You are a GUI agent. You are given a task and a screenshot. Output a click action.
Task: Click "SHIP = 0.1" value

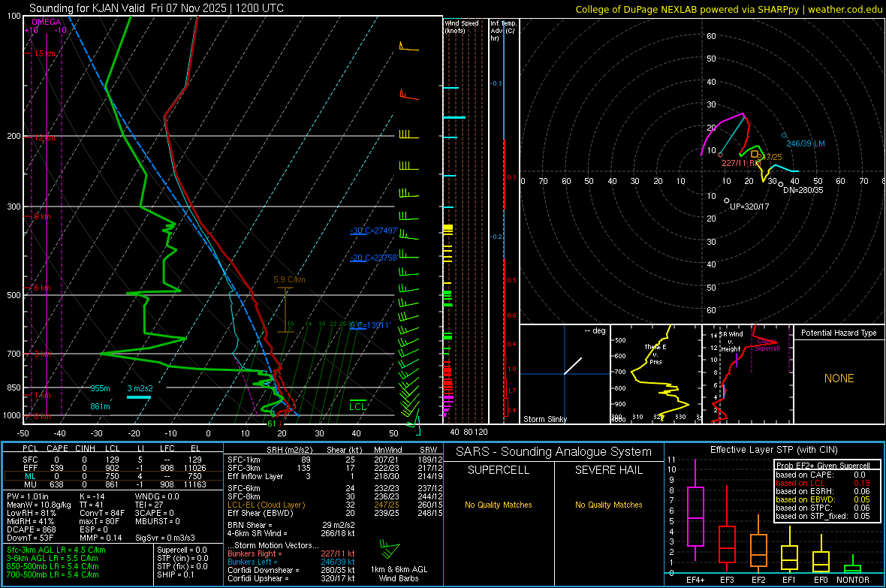[x=175, y=574]
